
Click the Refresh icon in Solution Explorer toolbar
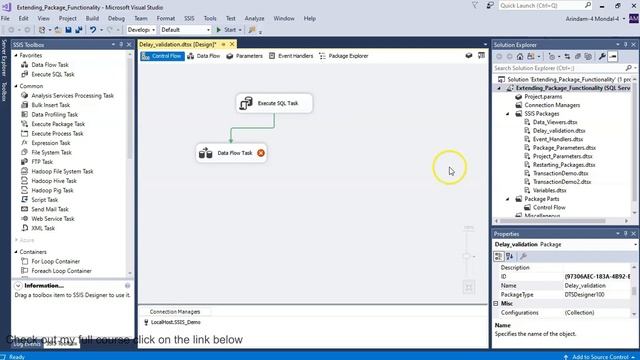pyautogui.click(x=567, y=57)
